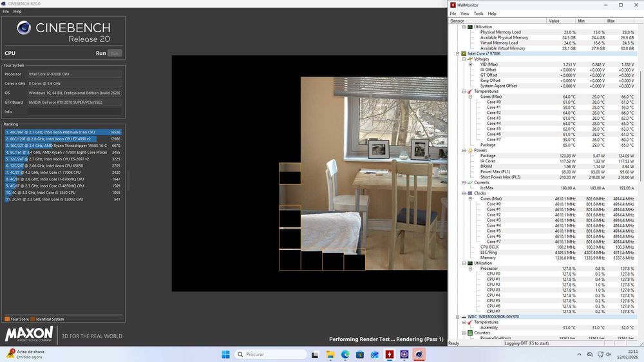This screenshot has height=362, width=644.
Task: Open Task View from the taskbar
Action: click(315, 354)
